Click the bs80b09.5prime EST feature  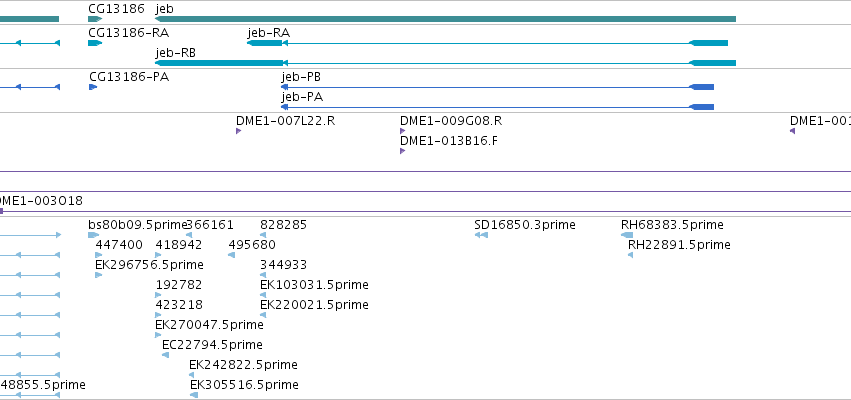pyautogui.click(x=93, y=235)
